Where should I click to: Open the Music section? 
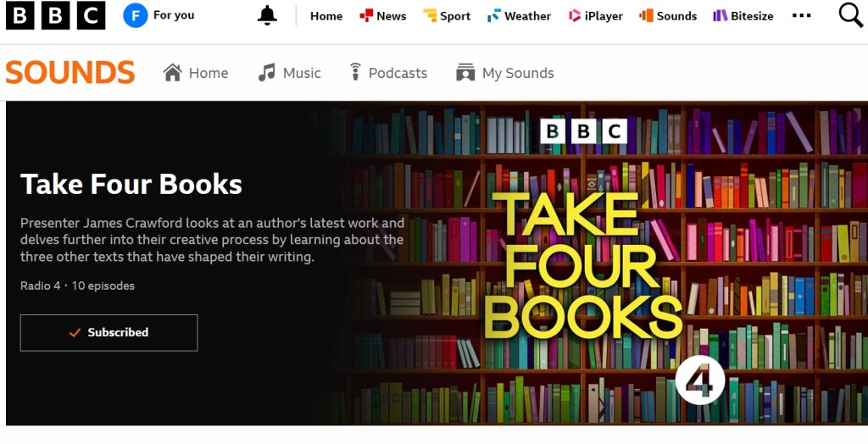(289, 73)
